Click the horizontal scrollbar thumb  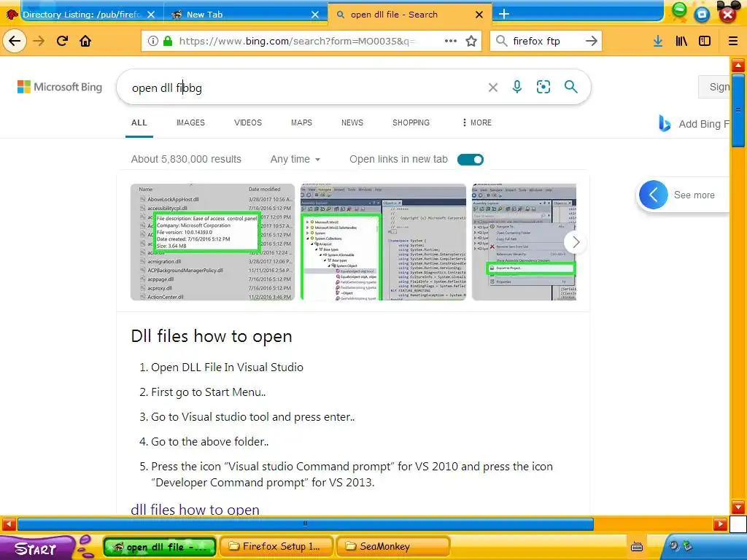click(x=306, y=524)
